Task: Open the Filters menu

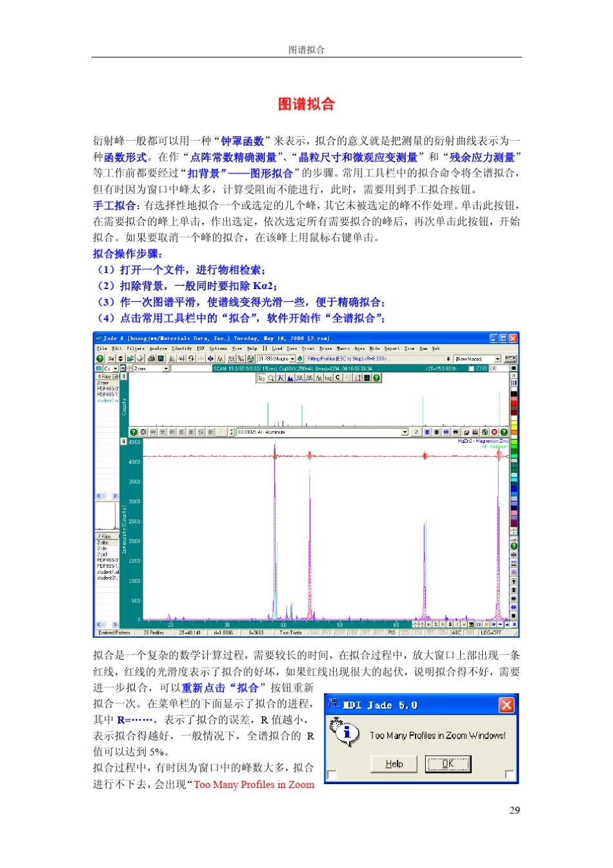Action: pos(136,348)
